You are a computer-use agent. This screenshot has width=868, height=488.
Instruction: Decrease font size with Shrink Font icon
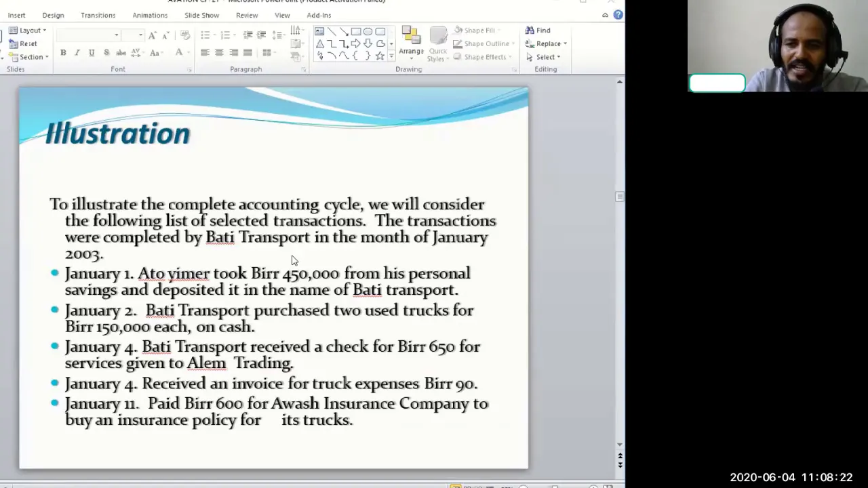165,35
